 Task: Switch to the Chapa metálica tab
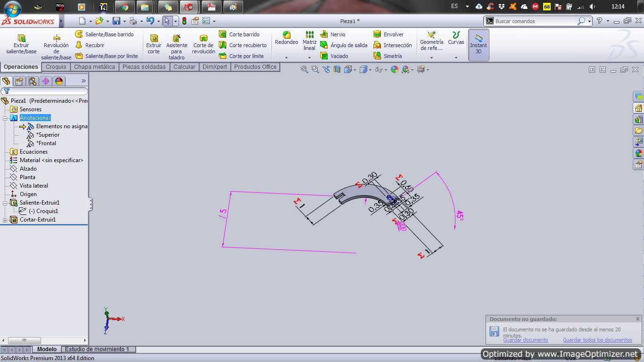point(94,67)
